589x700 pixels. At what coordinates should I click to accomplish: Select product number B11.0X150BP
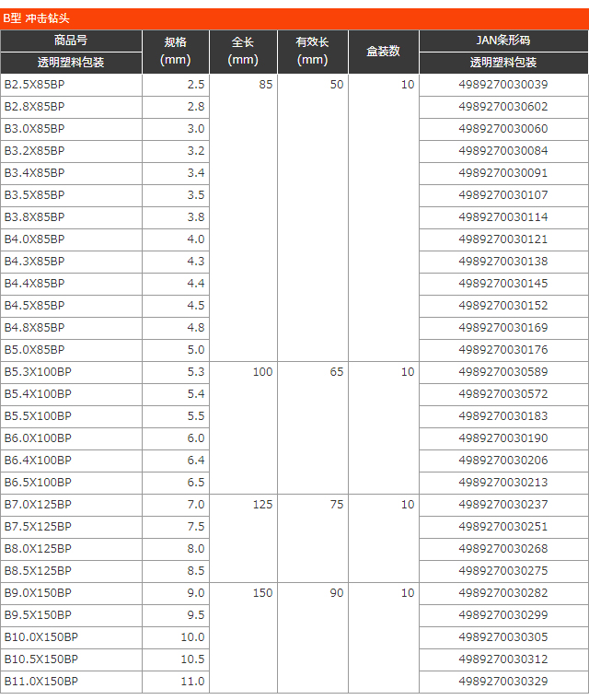pyautogui.click(x=41, y=682)
